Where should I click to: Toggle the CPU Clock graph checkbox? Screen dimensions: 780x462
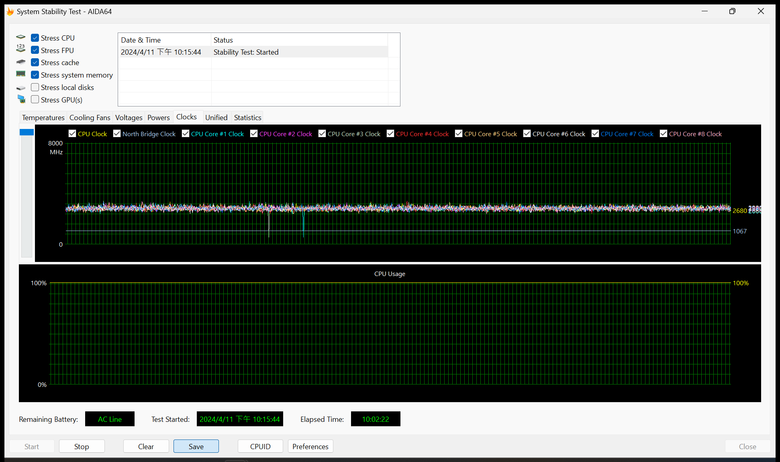tap(72, 134)
